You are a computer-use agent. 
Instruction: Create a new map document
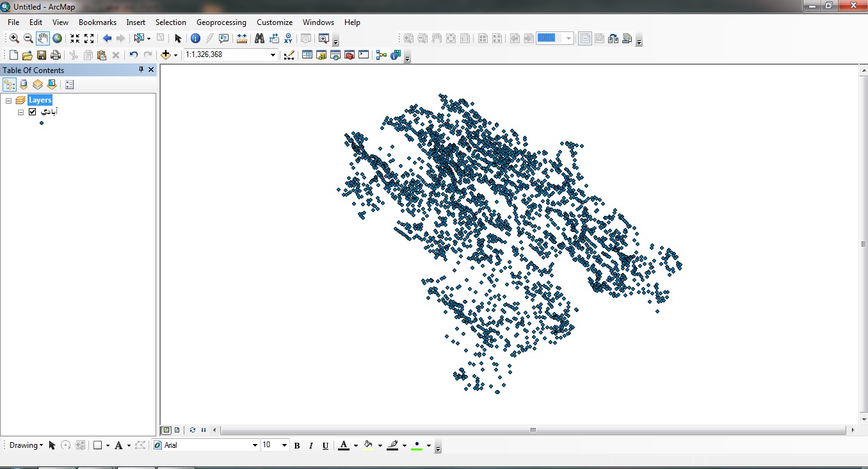point(13,55)
